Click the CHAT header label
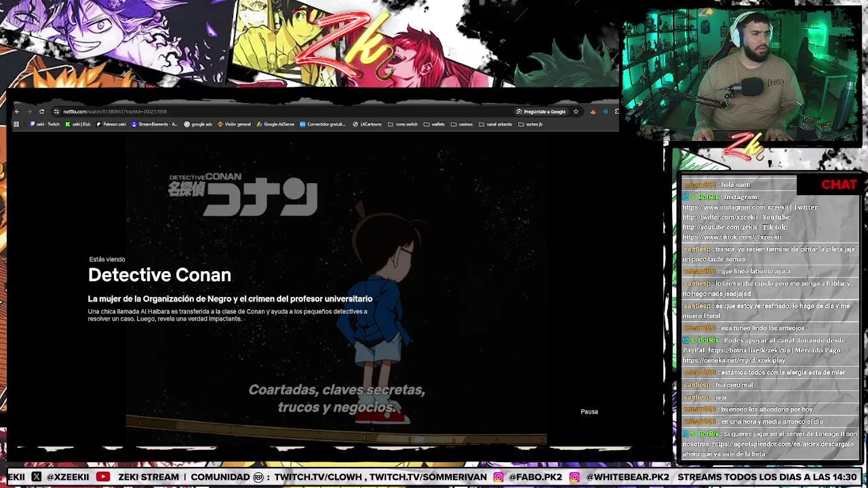 [839, 184]
